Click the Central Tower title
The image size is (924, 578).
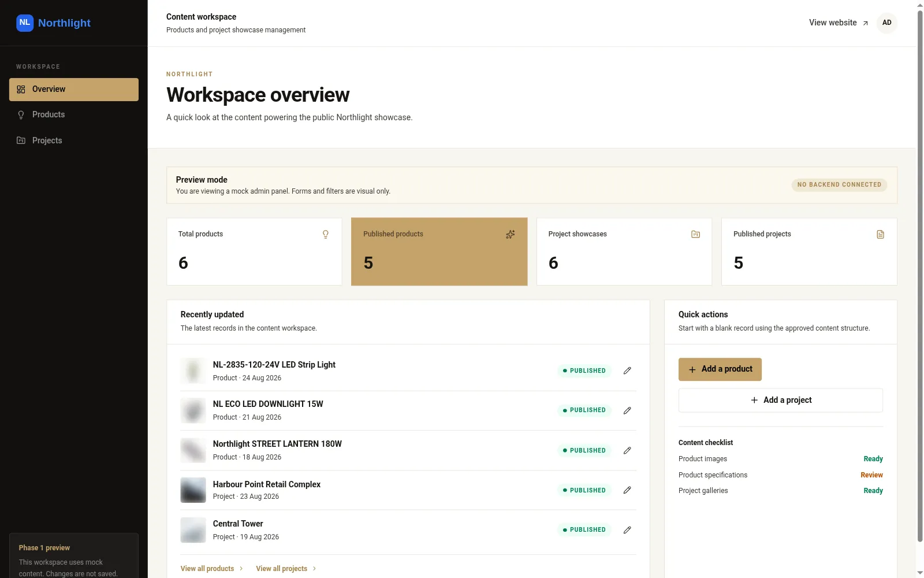(238, 524)
